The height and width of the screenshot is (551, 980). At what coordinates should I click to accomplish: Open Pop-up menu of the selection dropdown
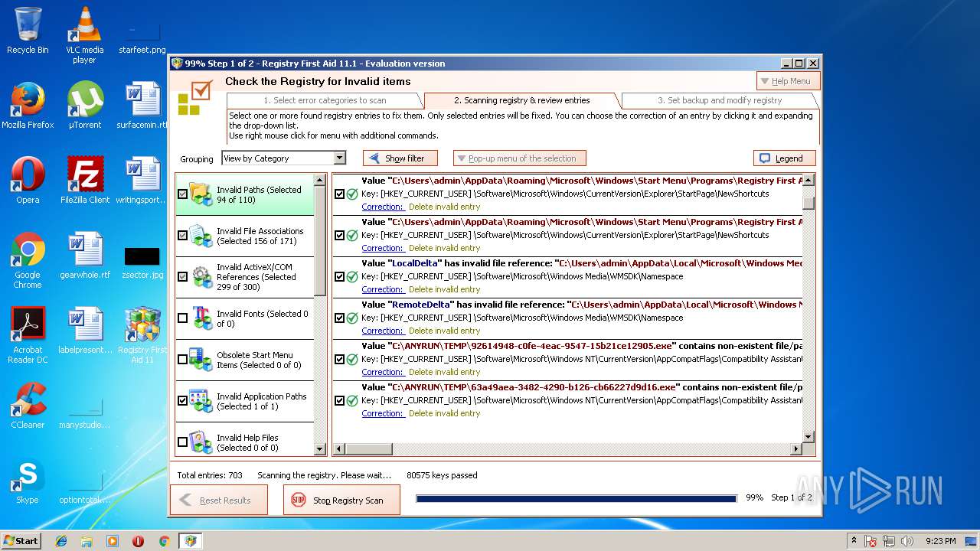coord(520,158)
